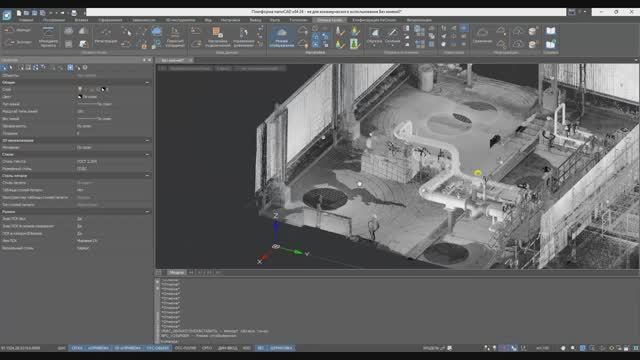Toggle СЕТКА grid in status bar
Viewport: 640px width, 360px height.
[x=77, y=348]
